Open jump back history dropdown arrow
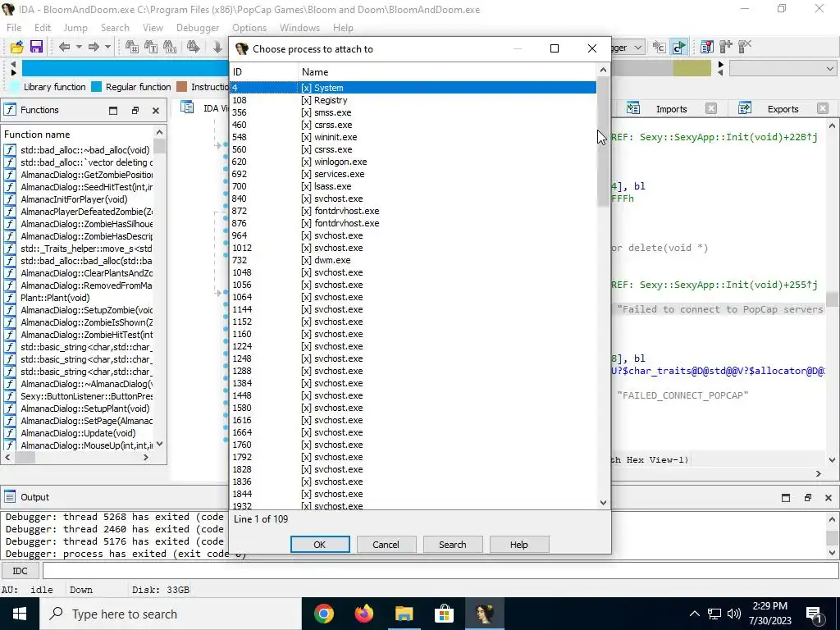Viewport: 840px width, 630px height. click(x=79, y=47)
